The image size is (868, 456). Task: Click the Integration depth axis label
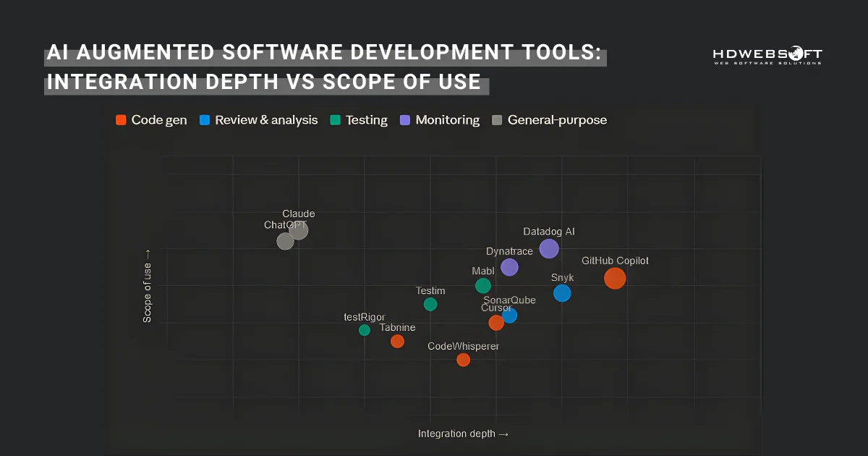[463, 434]
